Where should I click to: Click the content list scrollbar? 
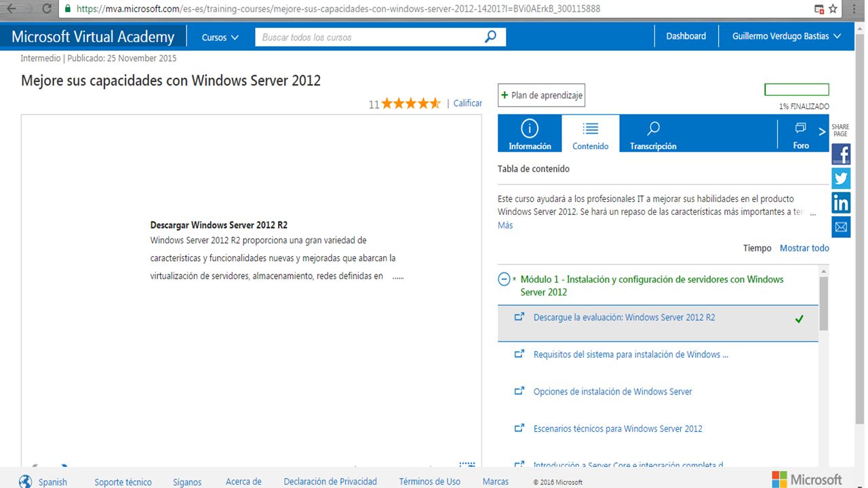[x=824, y=304]
